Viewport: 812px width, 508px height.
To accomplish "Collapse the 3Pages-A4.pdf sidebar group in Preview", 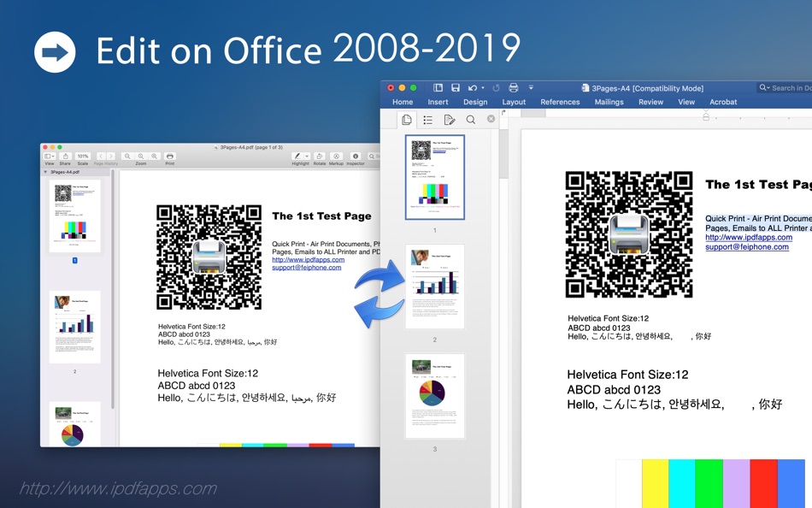I will pyautogui.click(x=45, y=172).
